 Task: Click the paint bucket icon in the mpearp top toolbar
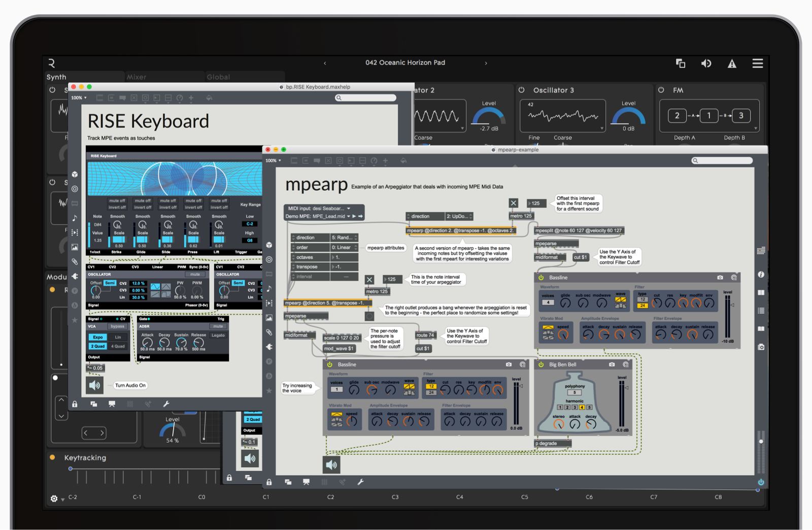(x=403, y=161)
